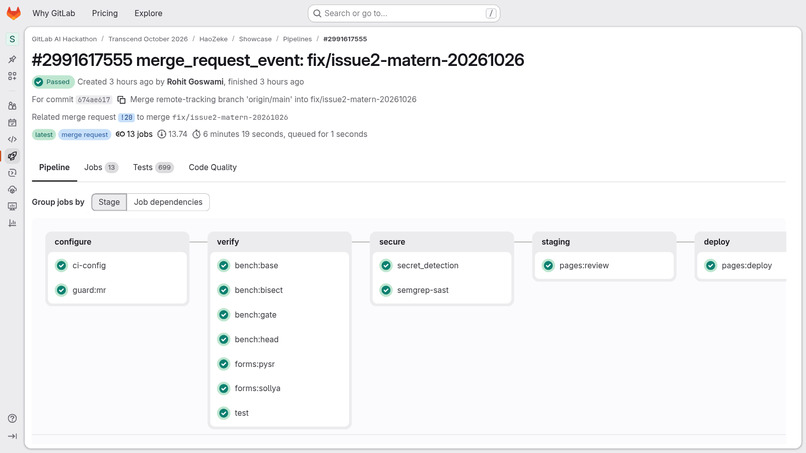806x453 pixels.
Task: Open commit 674ae617 link
Action: point(94,100)
